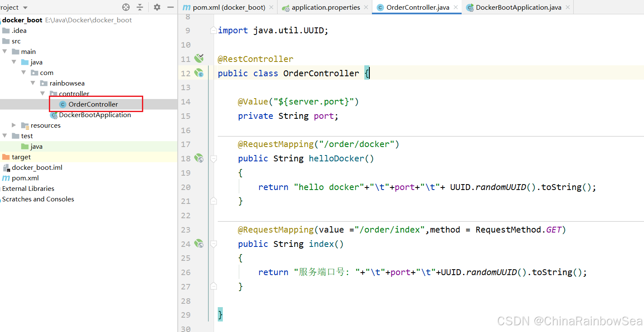Click the collapse all icon in Project panel
The height and width of the screenshot is (332, 644).
tap(140, 7)
